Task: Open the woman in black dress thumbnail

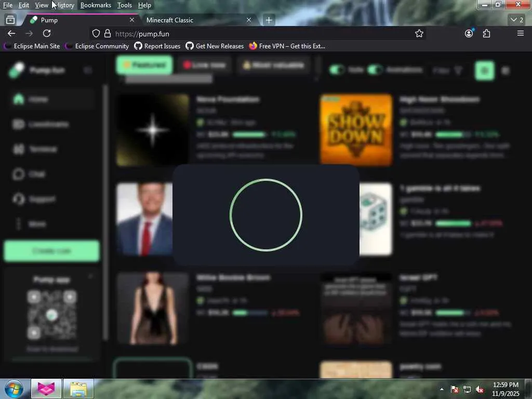Action: pyautogui.click(x=152, y=308)
